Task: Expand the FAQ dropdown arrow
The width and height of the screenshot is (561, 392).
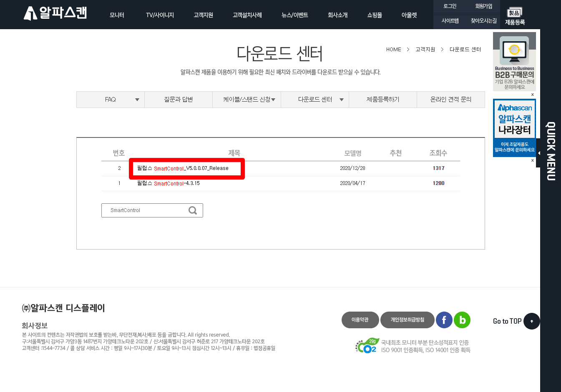Action: click(137, 100)
